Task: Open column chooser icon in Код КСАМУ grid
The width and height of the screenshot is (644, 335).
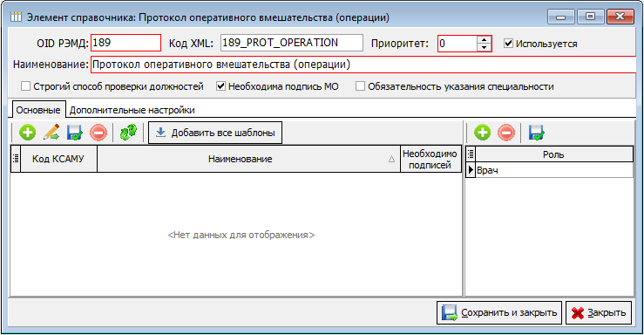Action: pos(16,159)
